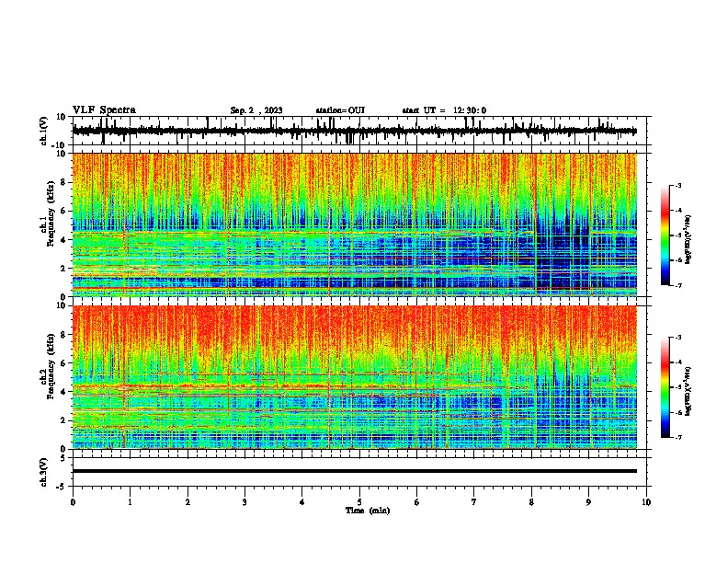728x563 pixels.
Task: Click the ch.1 spectrogram color scale bar
Action: 665,236
